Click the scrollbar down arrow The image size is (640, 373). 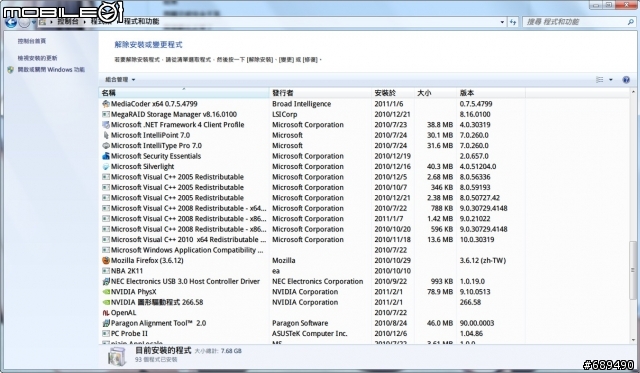point(633,340)
